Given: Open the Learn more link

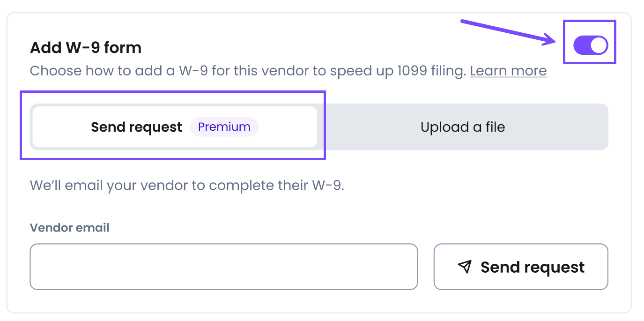Looking at the screenshot, I should coord(508,71).
